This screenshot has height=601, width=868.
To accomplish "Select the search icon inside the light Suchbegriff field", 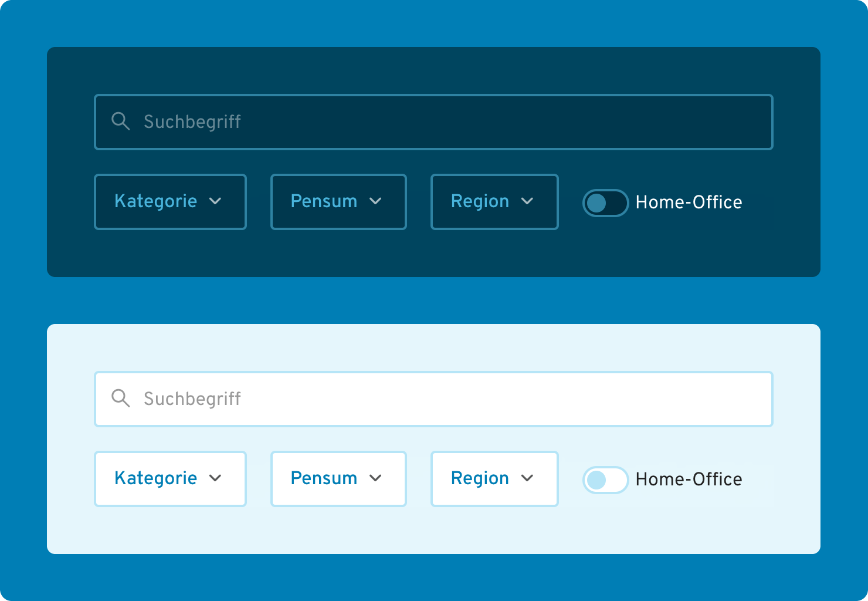I will coord(121,399).
